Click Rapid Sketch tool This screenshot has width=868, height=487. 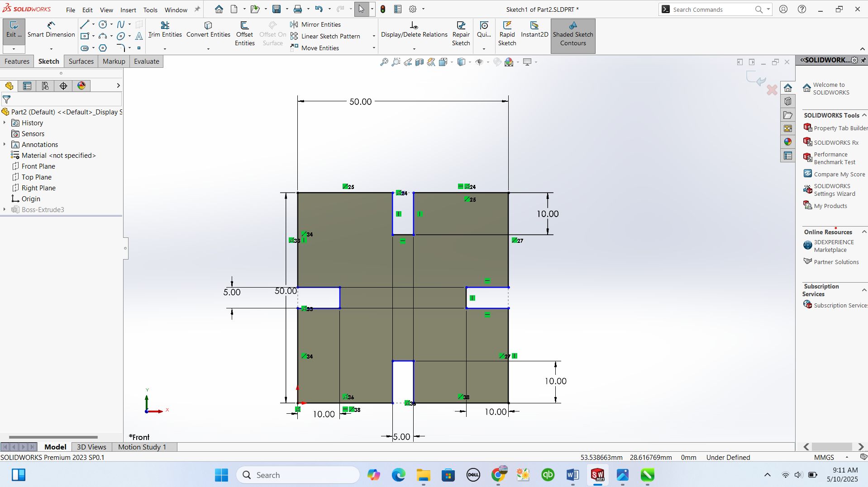click(x=507, y=34)
